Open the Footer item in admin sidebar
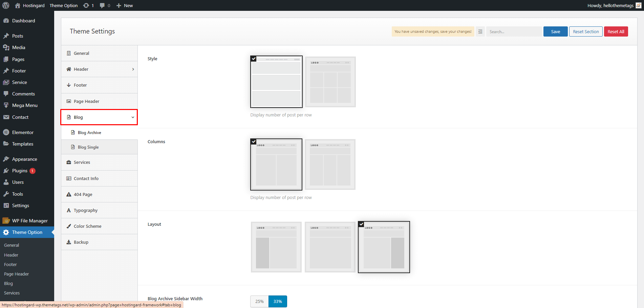This screenshot has height=308, width=644. tap(27, 71)
